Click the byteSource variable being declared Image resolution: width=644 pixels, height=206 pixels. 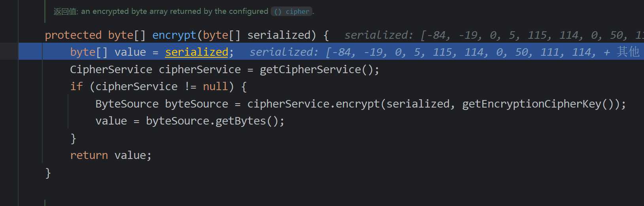[196, 104]
